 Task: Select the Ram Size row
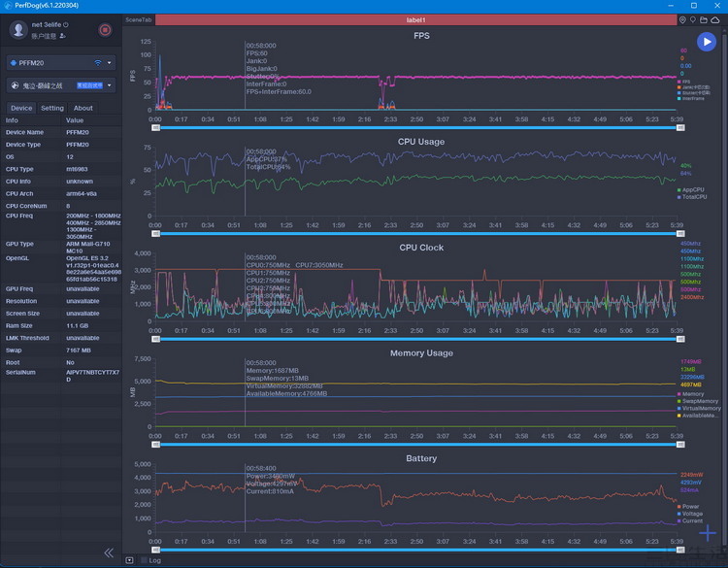(61, 325)
